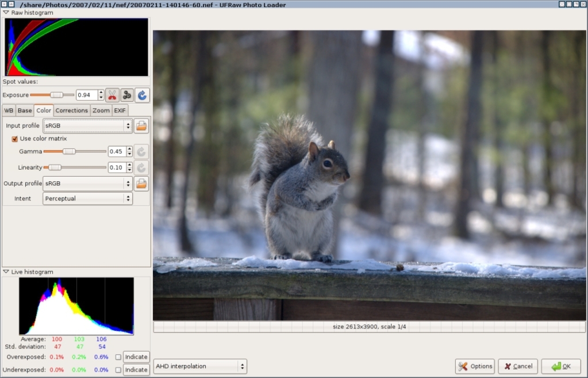This screenshot has height=378, width=588.
Task: Click the blue Std. deviation value 54
Action: click(102, 346)
